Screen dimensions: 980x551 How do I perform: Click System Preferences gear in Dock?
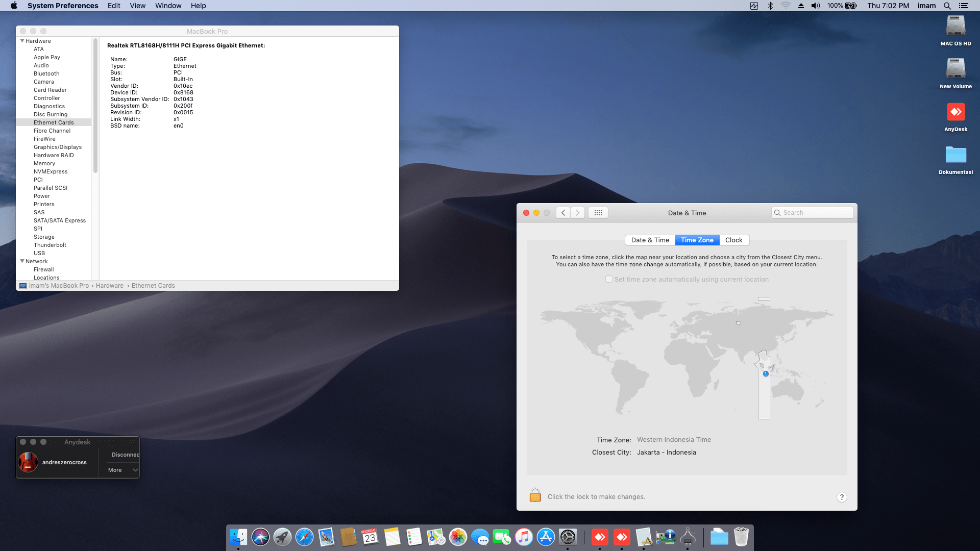[568, 537]
